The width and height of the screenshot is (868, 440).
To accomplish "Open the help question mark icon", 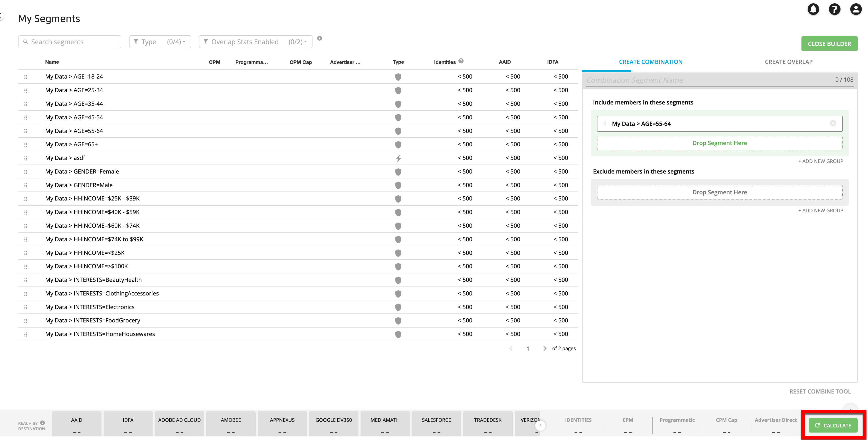I will (x=834, y=9).
